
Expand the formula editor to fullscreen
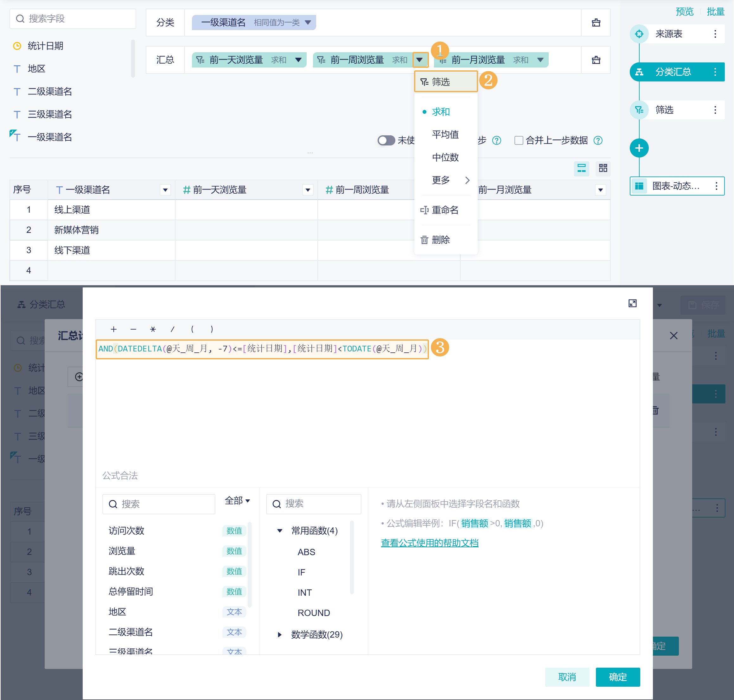(632, 303)
